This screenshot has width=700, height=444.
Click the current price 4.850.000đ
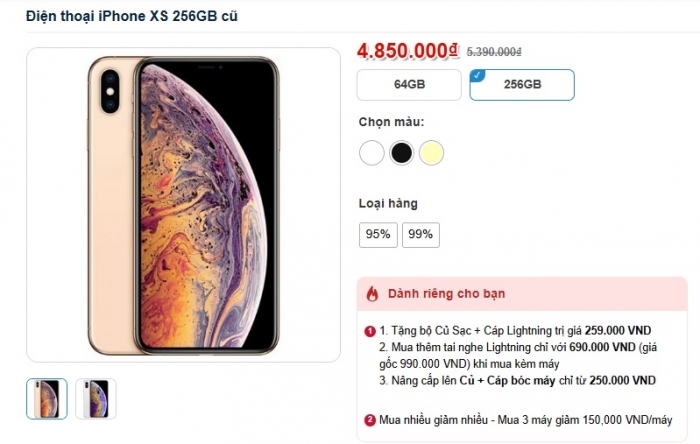point(407,50)
